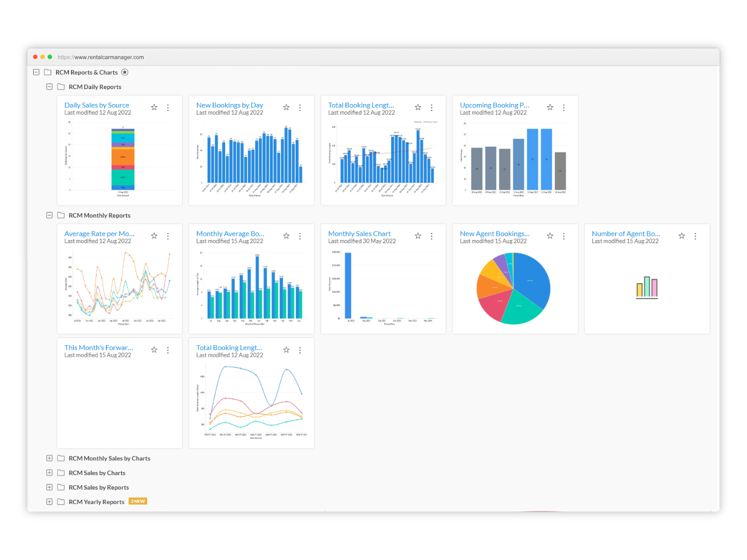
Task: Expand RCM Yearly Reports folder
Action: 49,501
